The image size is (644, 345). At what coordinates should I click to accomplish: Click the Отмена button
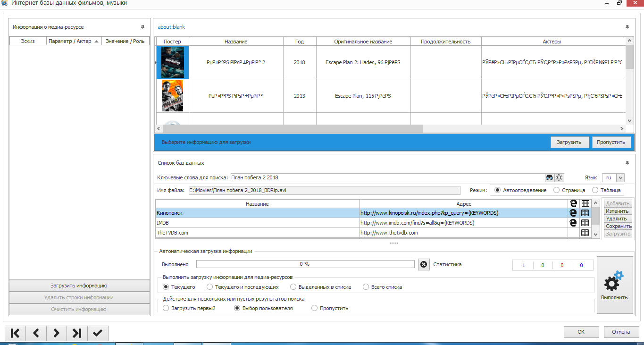tap(621, 332)
